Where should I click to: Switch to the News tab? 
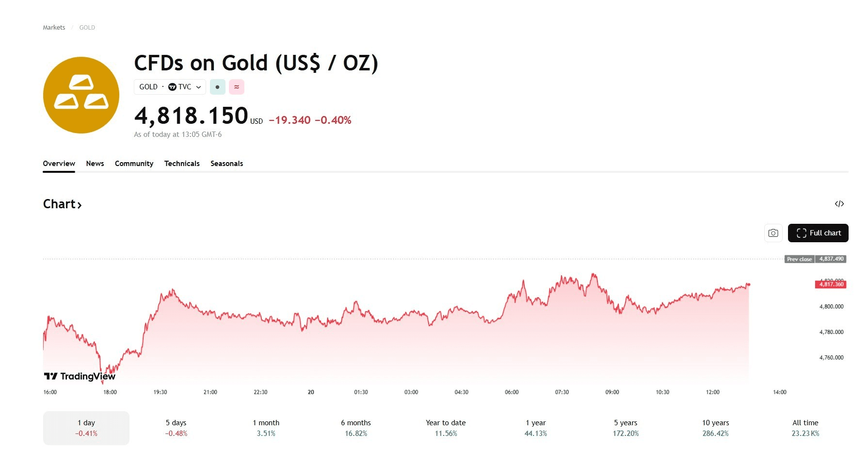95,164
